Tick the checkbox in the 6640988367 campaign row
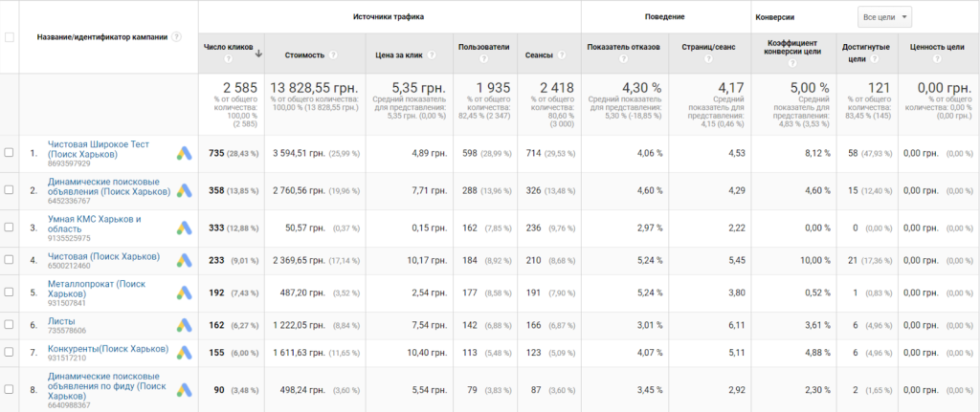Image resolution: width=980 pixels, height=412 pixels. [x=10, y=389]
